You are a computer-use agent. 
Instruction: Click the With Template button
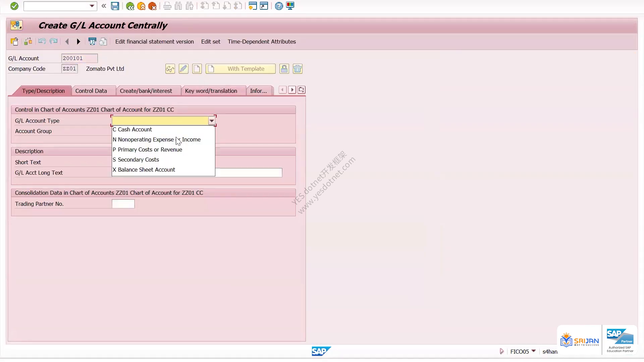[x=240, y=69]
